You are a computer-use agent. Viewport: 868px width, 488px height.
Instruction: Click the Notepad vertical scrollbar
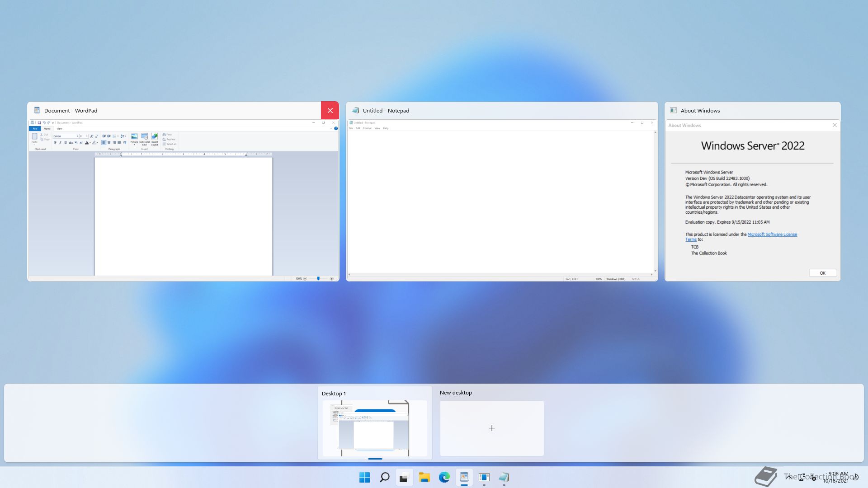click(656, 202)
